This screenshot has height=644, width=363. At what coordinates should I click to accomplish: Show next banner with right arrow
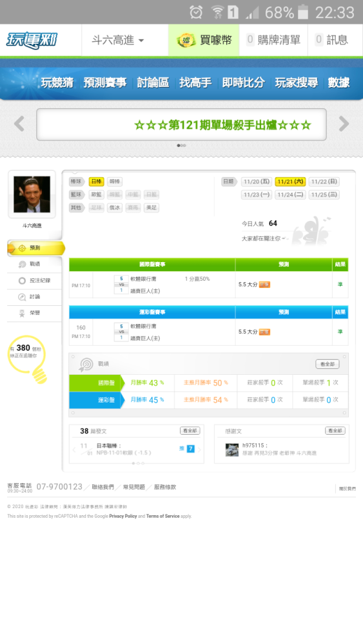[344, 124]
